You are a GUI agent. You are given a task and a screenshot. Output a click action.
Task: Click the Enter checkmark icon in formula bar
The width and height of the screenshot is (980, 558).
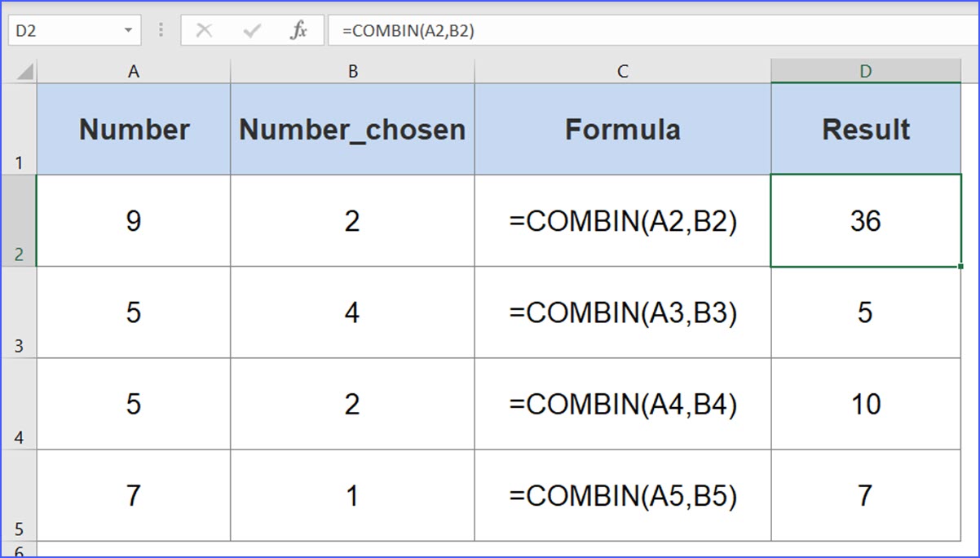[x=252, y=31]
